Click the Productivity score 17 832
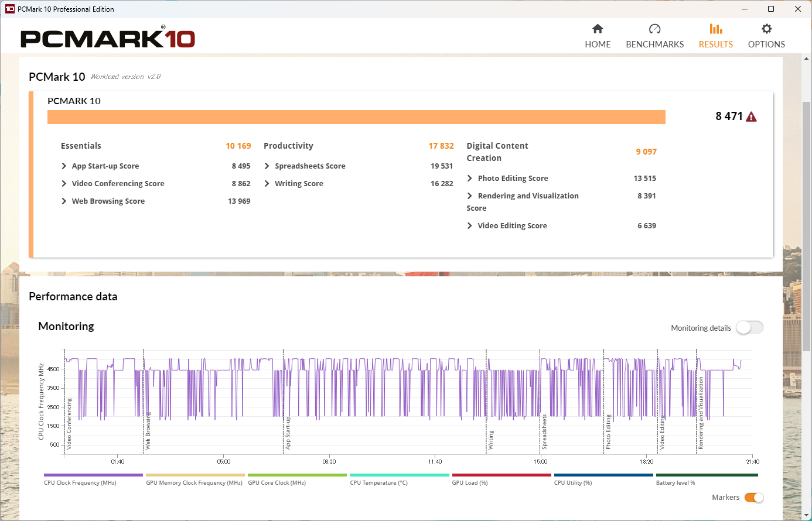The width and height of the screenshot is (812, 521). tap(441, 146)
